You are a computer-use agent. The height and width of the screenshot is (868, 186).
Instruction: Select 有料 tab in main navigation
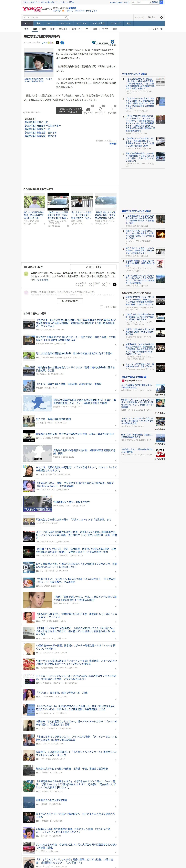click(x=128, y=24)
